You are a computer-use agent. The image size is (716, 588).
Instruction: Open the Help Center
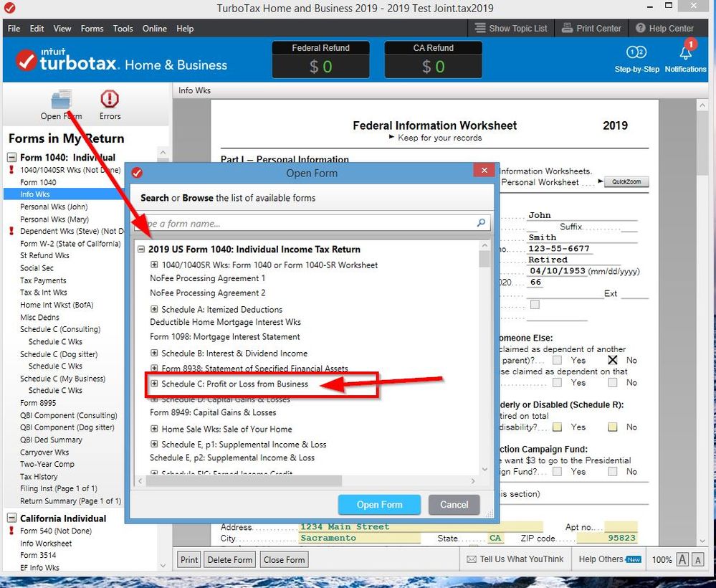(x=664, y=29)
